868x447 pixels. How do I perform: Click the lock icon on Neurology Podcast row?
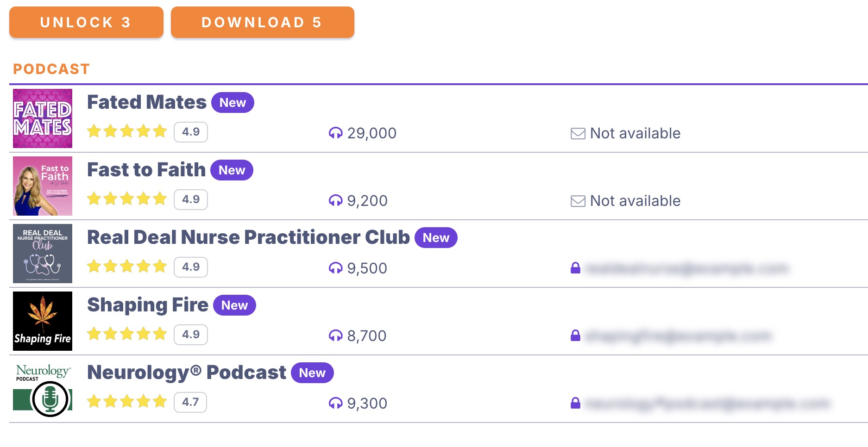click(x=575, y=403)
